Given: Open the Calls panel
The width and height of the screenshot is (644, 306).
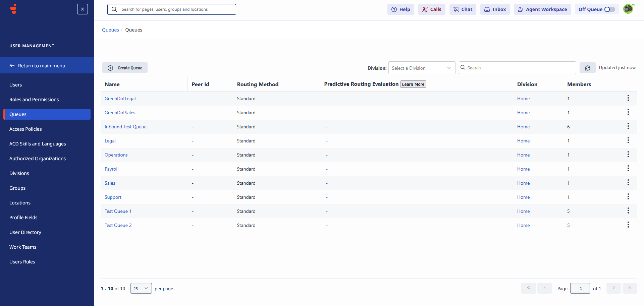Looking at the screenshot, I should (432, 9).
